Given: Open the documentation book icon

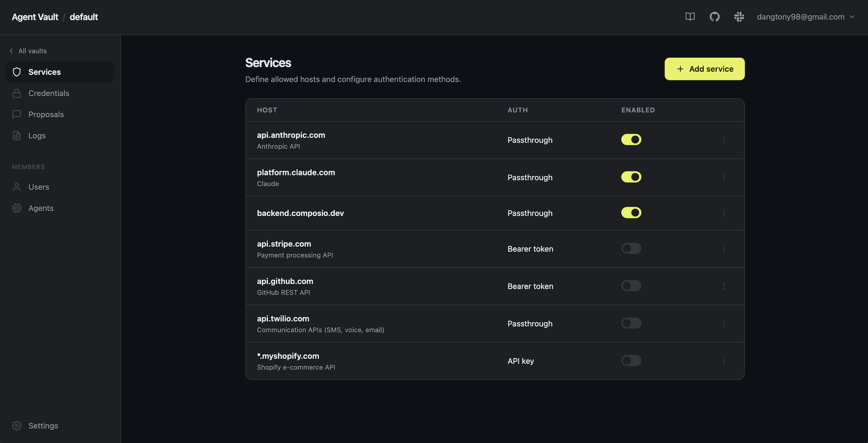Looking at the screenshot, I should point(690,17).
